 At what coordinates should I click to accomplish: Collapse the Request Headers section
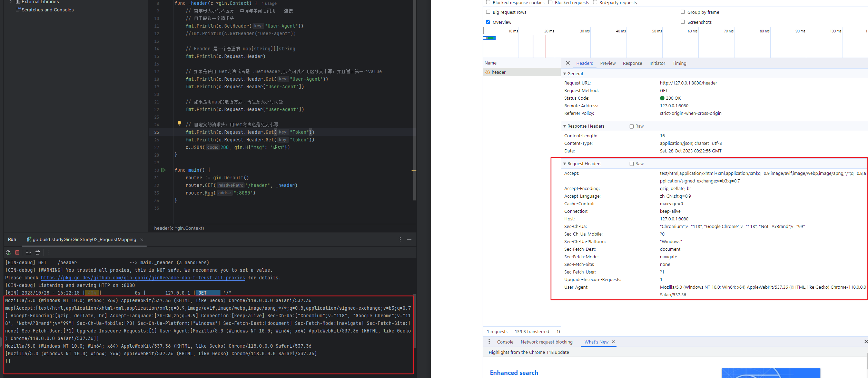tap(565, 163)
